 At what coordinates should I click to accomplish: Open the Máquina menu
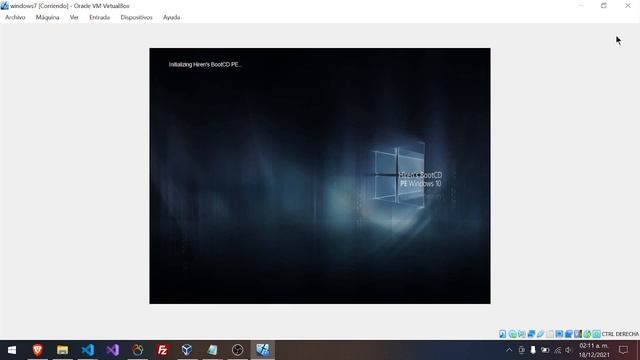[x=47, y=17]
